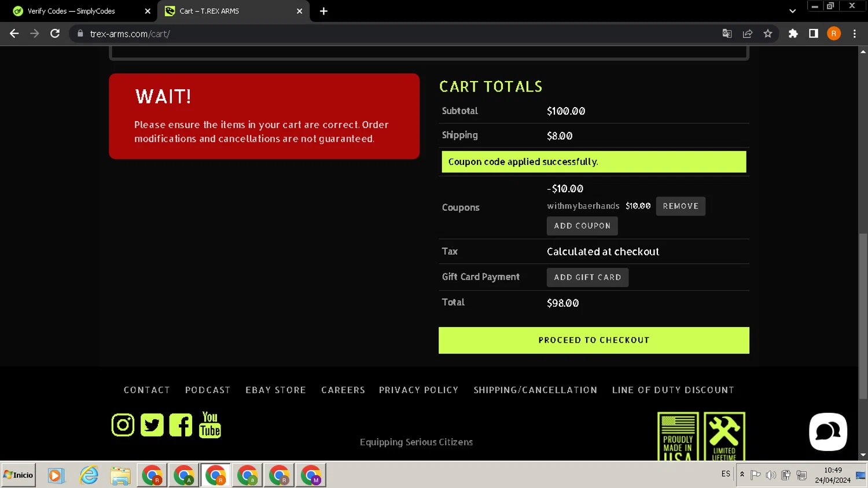Switch to Chrome window with dark green A badge
Viewport: 868px width, 488px height.
184,475
